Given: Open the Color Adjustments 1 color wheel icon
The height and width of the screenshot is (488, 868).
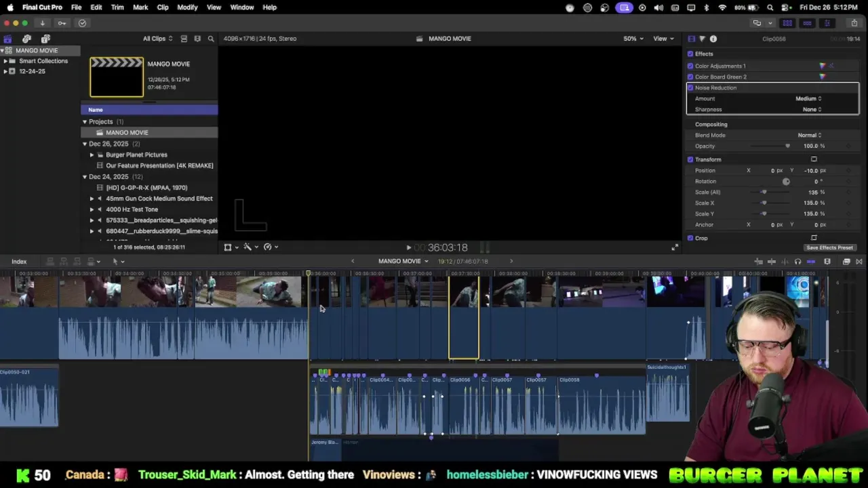Looking at the screenshot, I should pyautogui.click(x=823, y=66).
